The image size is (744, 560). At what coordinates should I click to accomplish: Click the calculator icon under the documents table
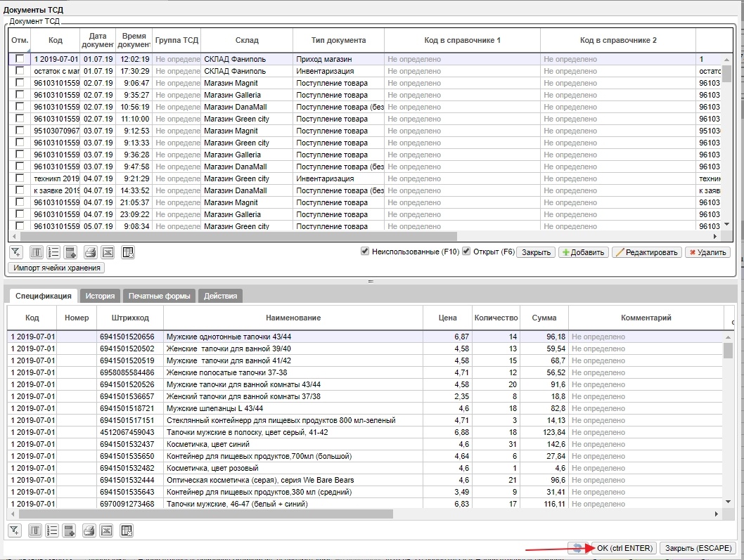[x=70, y=252]
